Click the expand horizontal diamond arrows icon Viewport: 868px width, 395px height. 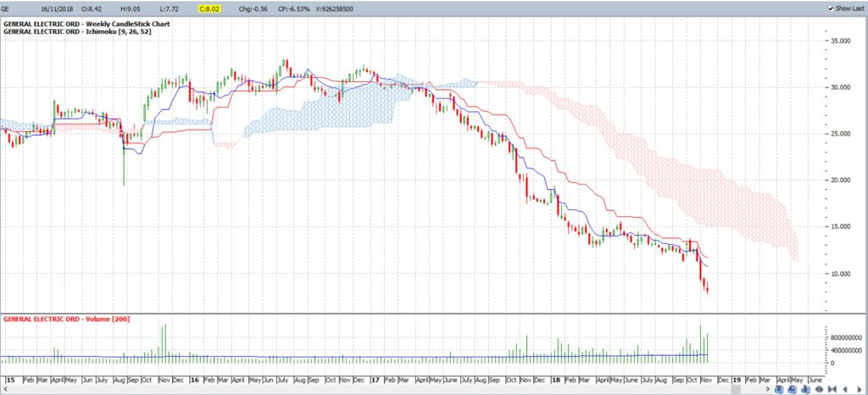point(819,389)
